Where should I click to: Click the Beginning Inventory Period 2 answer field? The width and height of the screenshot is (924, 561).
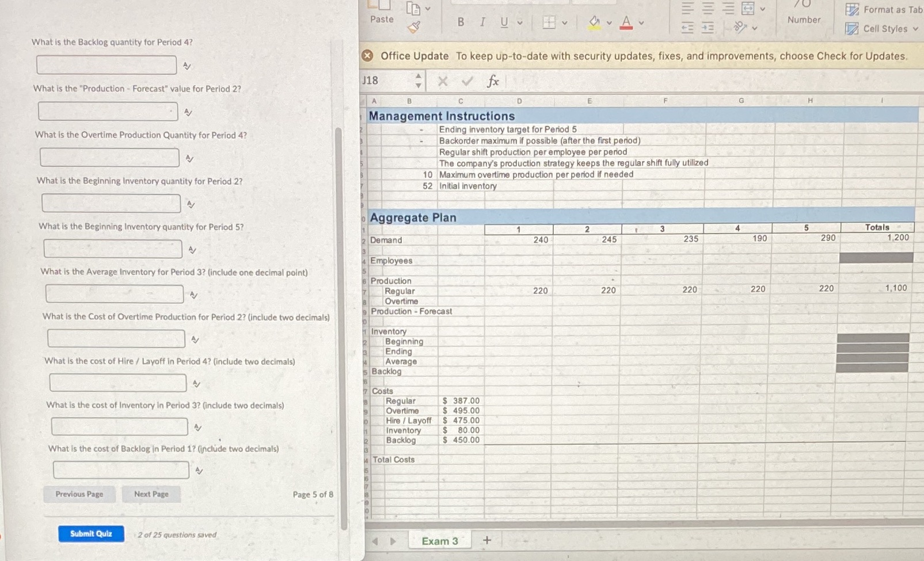111,203
